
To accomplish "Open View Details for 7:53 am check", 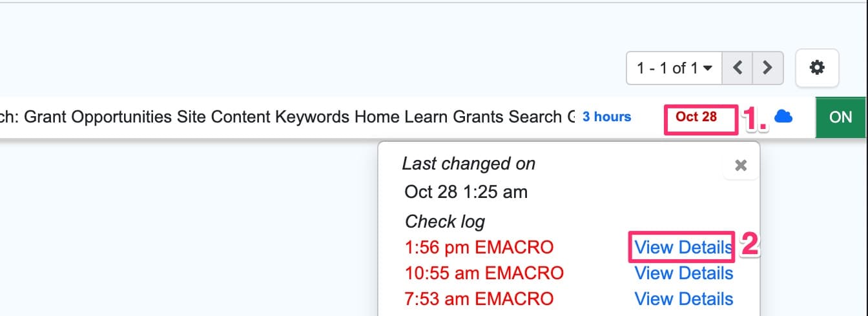I will pos(683,299).
